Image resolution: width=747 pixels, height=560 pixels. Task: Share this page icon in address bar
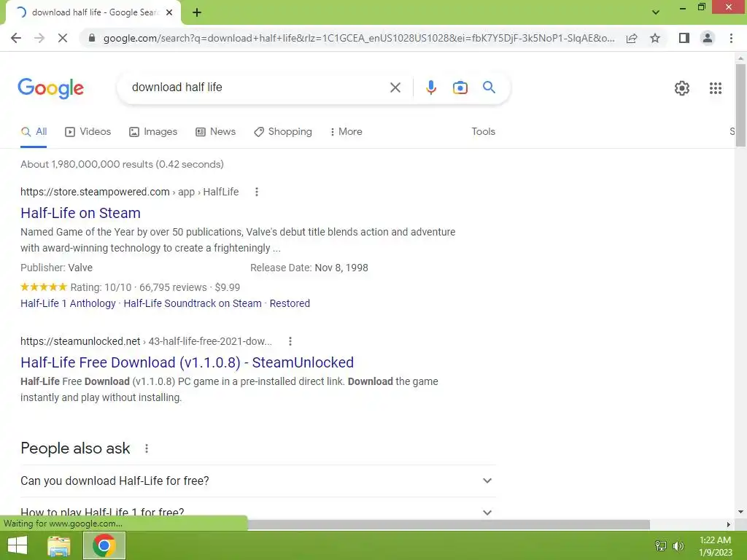tap(632, 38)
